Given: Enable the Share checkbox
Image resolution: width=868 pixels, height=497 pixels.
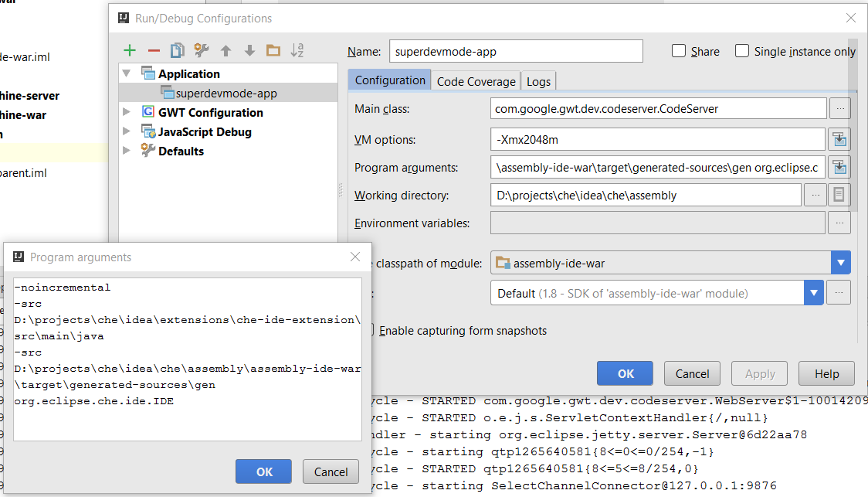Looking at the screenshot, I should click(x=679, y=51).
